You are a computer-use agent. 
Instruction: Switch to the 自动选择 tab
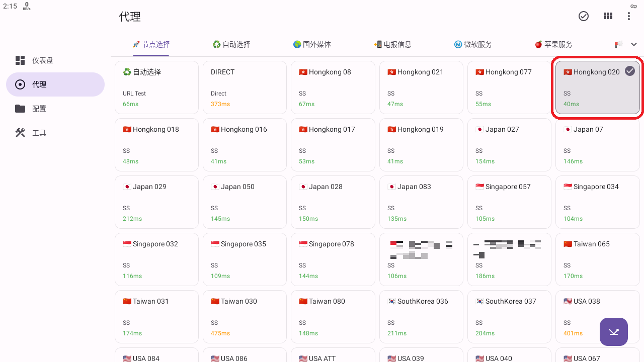[231, 44]
